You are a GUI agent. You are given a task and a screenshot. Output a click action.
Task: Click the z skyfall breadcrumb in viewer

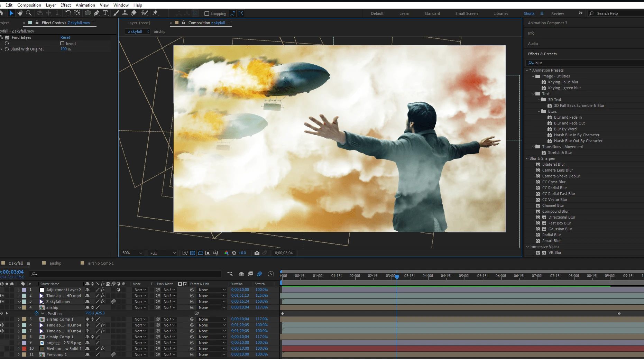135,31
